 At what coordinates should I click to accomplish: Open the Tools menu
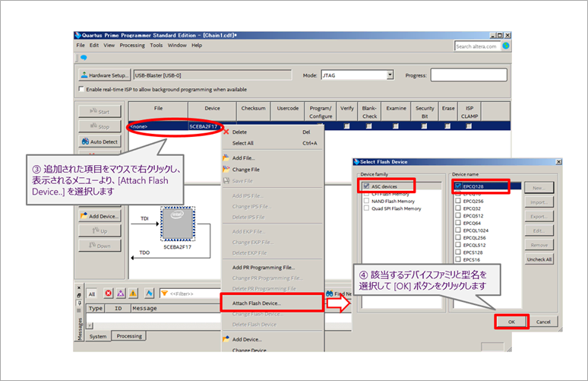point(156,46)
